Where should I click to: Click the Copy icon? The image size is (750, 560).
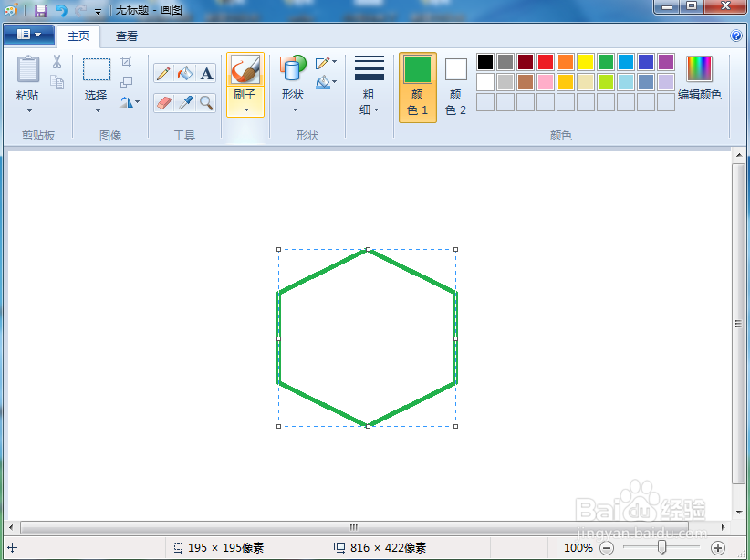tap(57, 82)
